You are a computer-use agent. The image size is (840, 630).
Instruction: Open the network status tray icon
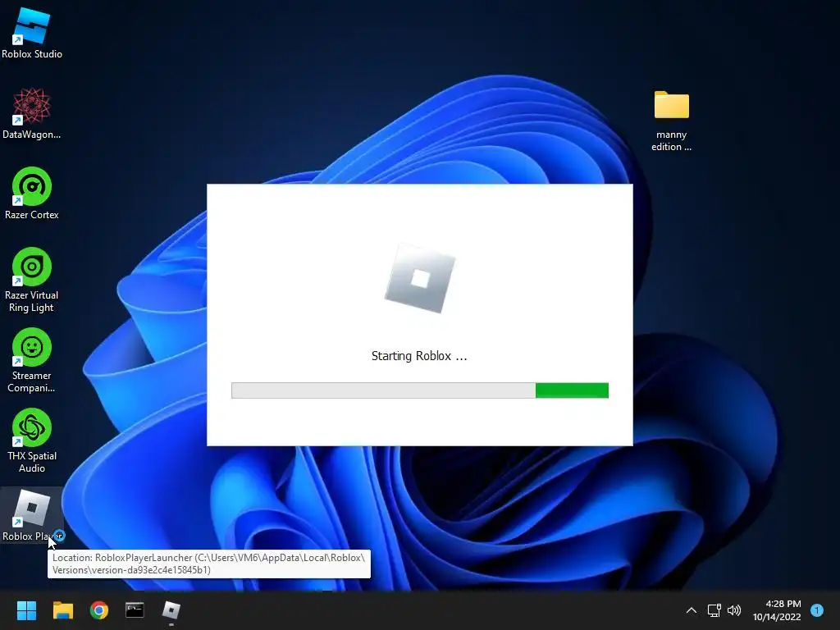click(714, 610)
